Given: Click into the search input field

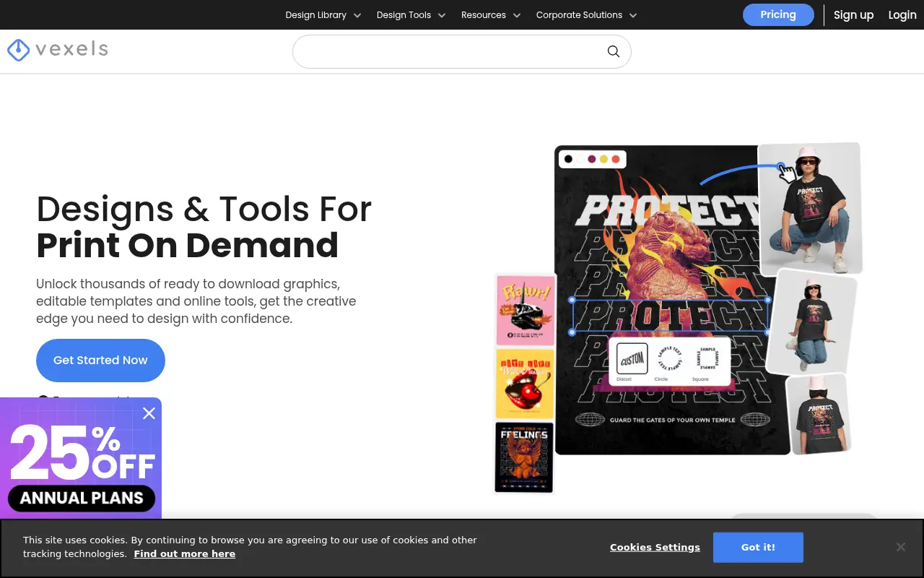Looking at the screenshot, I should 448,51.
